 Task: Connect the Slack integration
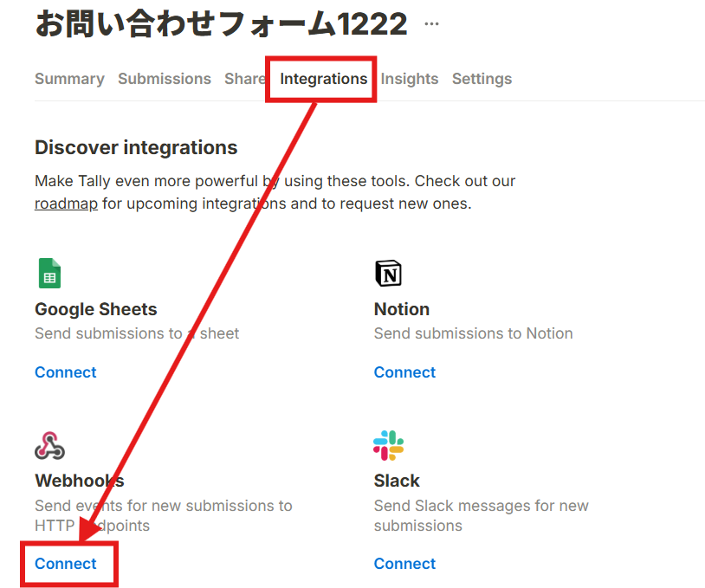[404, 564]
